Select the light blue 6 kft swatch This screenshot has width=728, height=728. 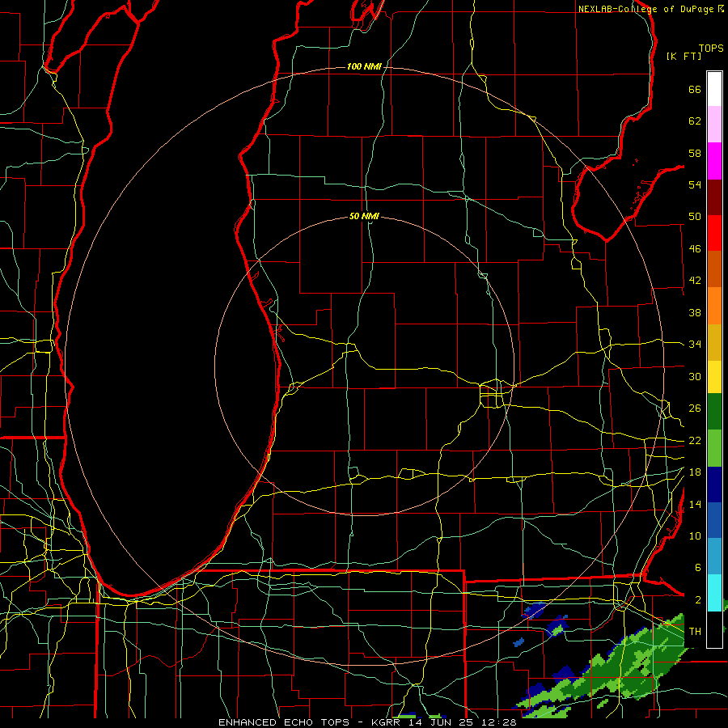pos(714,557)
